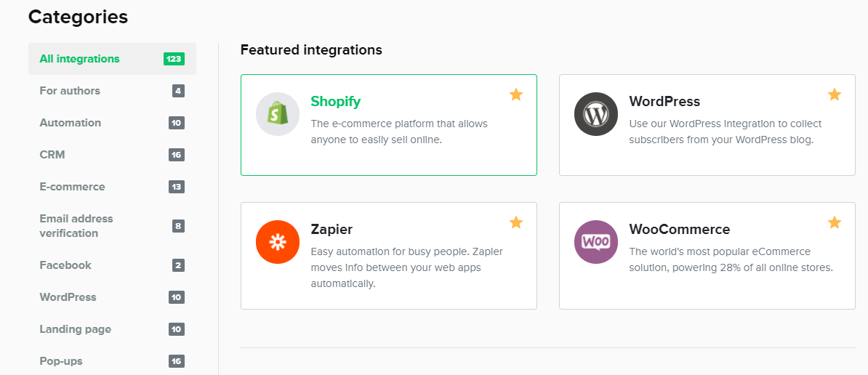Open Email address verification category
Screen dimensions: 868x375
click(x=76, y=226)
